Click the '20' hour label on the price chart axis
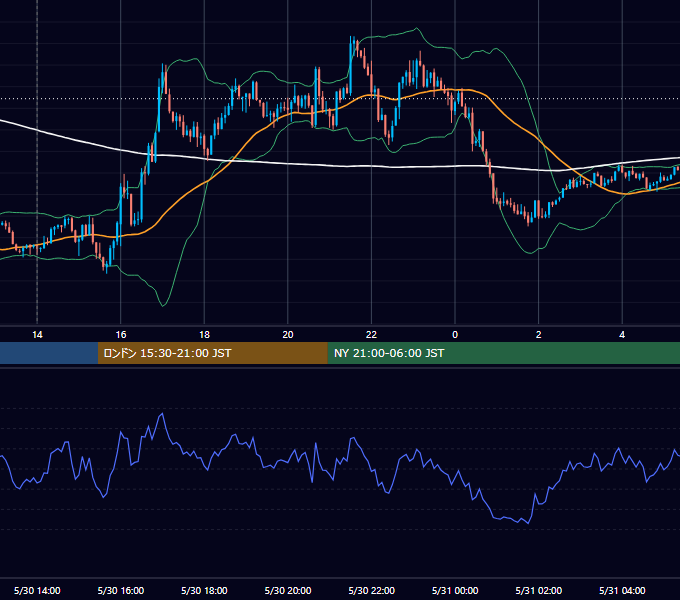Image resolution: width=680 pixels, height=600 pixels. (288, 335)
